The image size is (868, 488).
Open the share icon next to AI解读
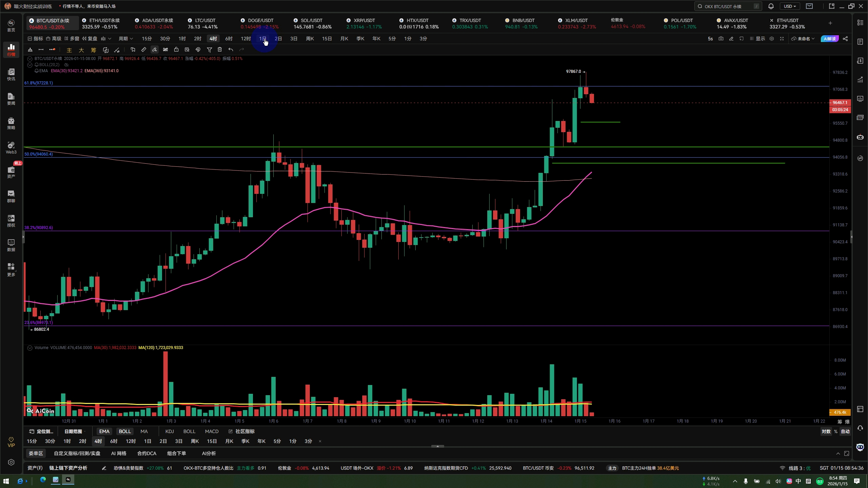tap(845, 39)
